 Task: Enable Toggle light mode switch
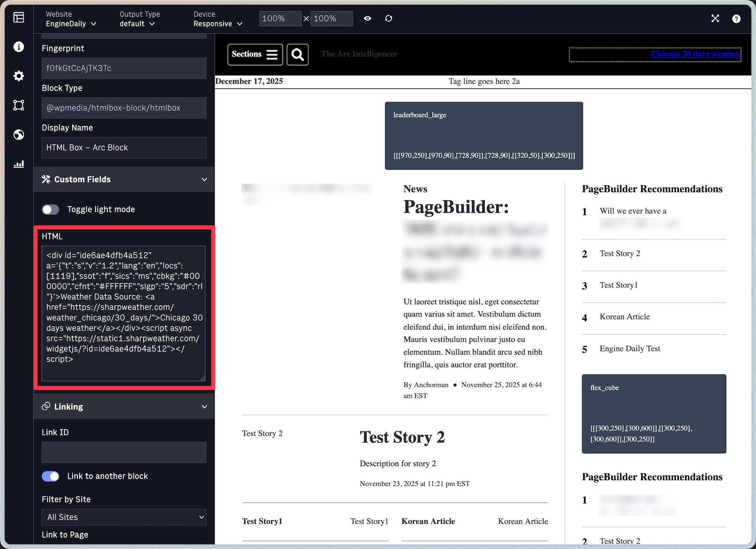[x=50, y=209]
